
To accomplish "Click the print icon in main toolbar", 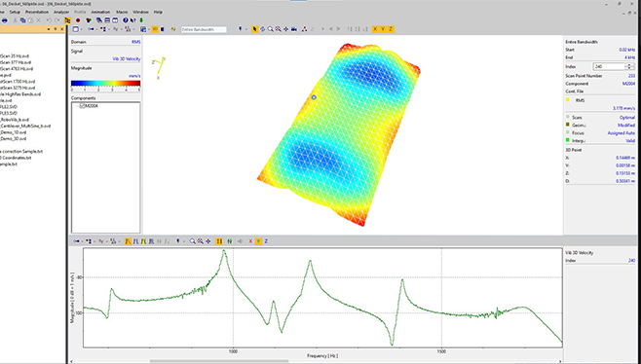I will (x=5, y=20).
